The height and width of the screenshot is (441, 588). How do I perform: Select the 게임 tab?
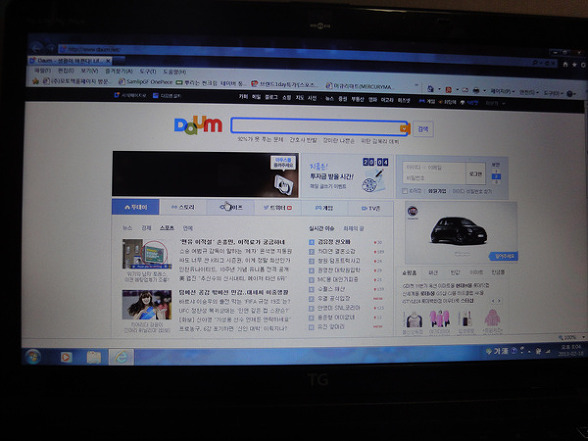324,208
